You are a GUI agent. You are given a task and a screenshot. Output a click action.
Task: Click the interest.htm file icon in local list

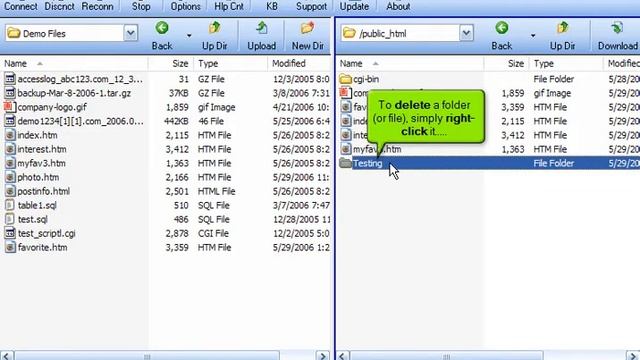pos(10,149)
